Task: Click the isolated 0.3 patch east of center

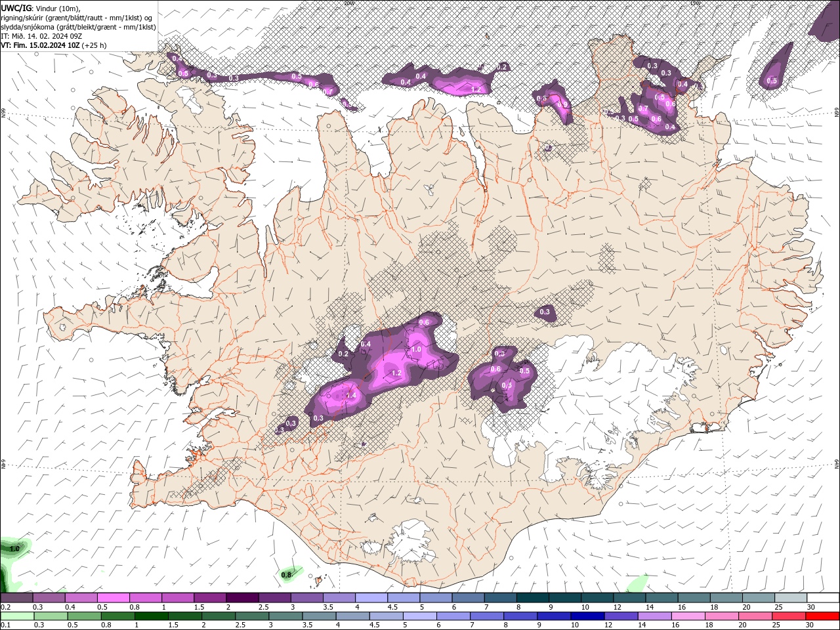Action: [545, 312]
